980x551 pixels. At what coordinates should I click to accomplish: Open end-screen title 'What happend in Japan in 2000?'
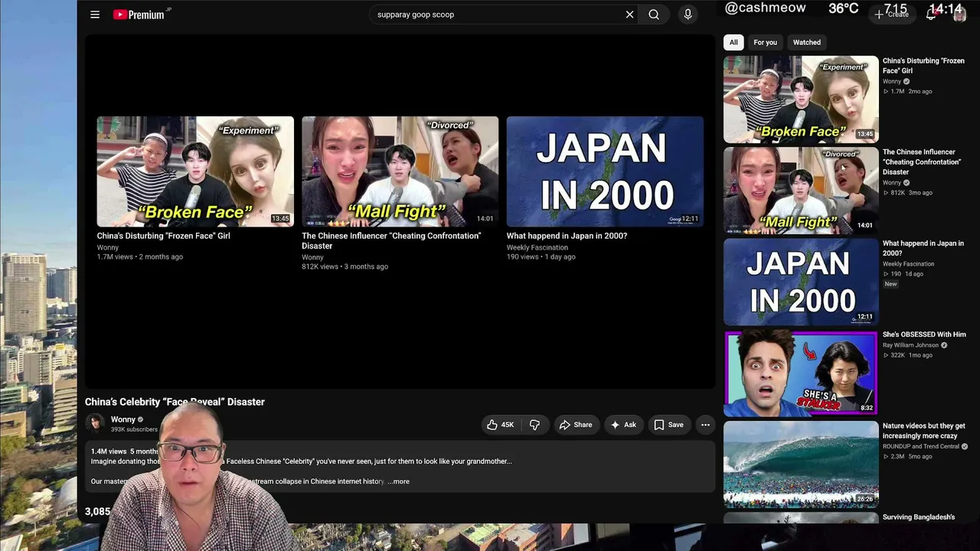coord(567,236)
